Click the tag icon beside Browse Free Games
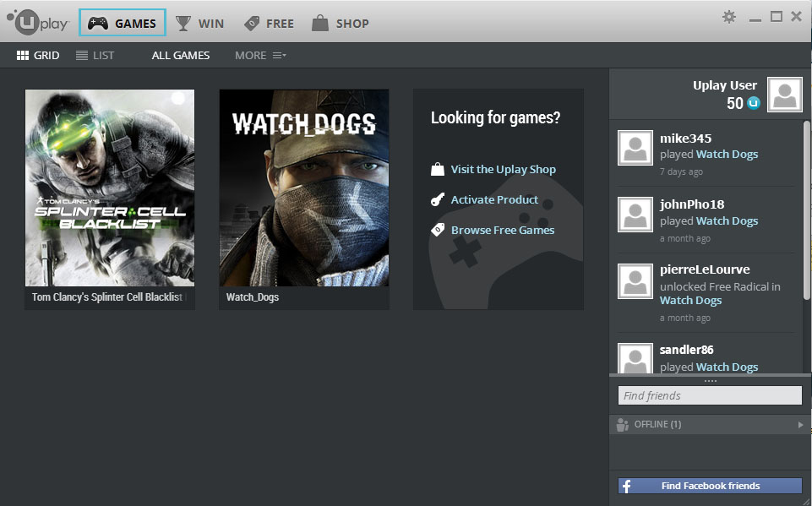This screenshot has width=812, height=506. click(x=438, y=230)
